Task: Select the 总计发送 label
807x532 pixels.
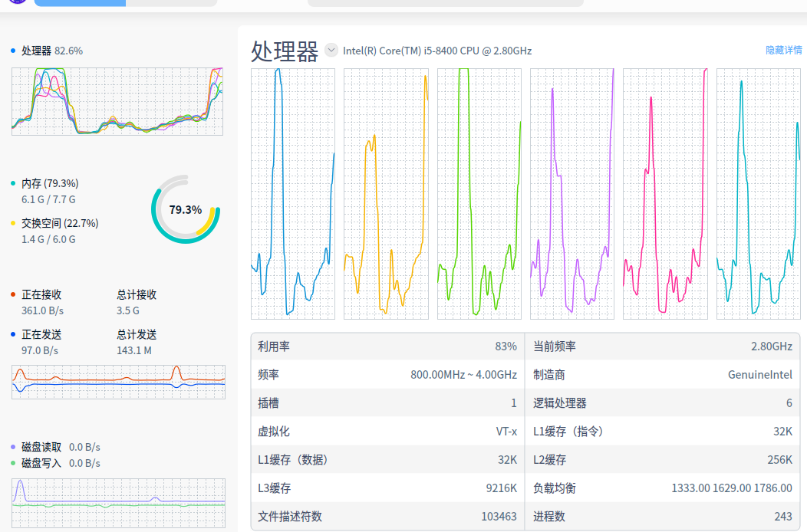Action: (137, 334)
